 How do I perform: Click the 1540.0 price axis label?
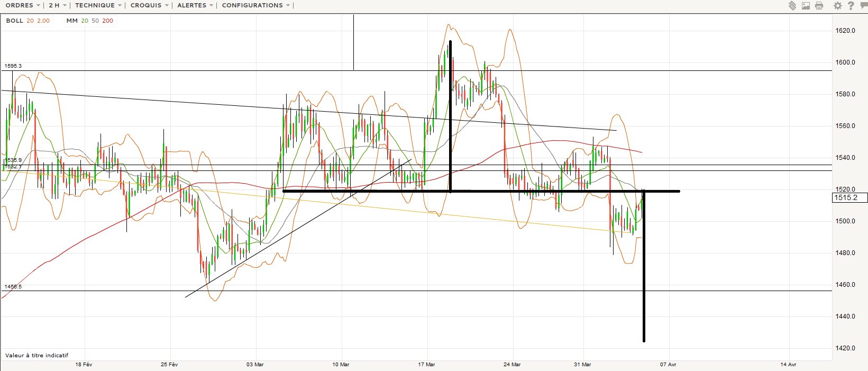pyautogui.click(x=845, y=158)
